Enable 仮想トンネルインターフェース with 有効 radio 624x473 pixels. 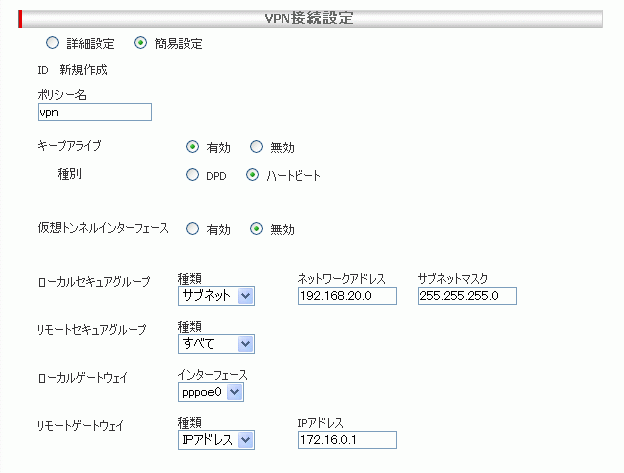click(x=192, y=229)
